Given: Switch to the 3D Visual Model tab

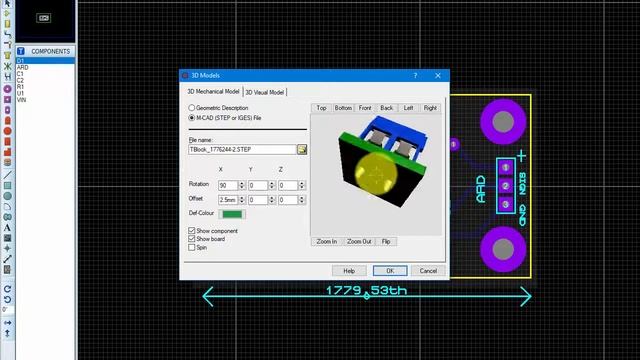Looking at the screenshot, I should [x=264, y=93].
